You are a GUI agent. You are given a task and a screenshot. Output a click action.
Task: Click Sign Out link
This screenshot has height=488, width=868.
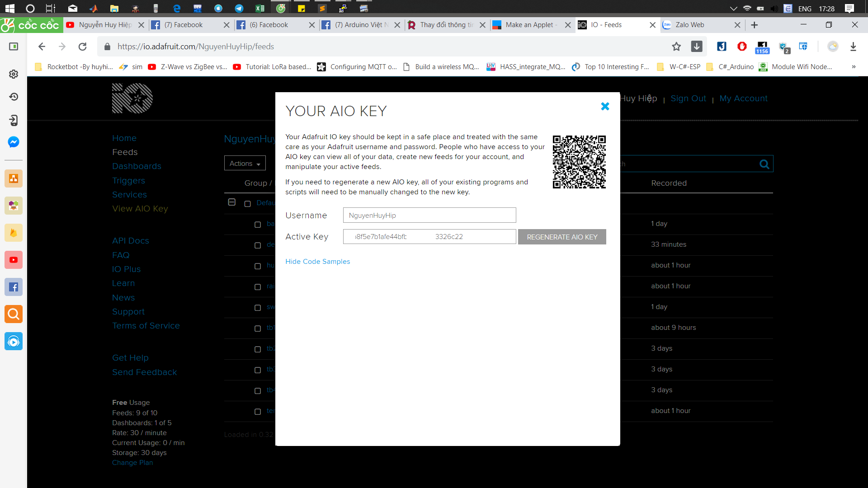coord(688,99)
